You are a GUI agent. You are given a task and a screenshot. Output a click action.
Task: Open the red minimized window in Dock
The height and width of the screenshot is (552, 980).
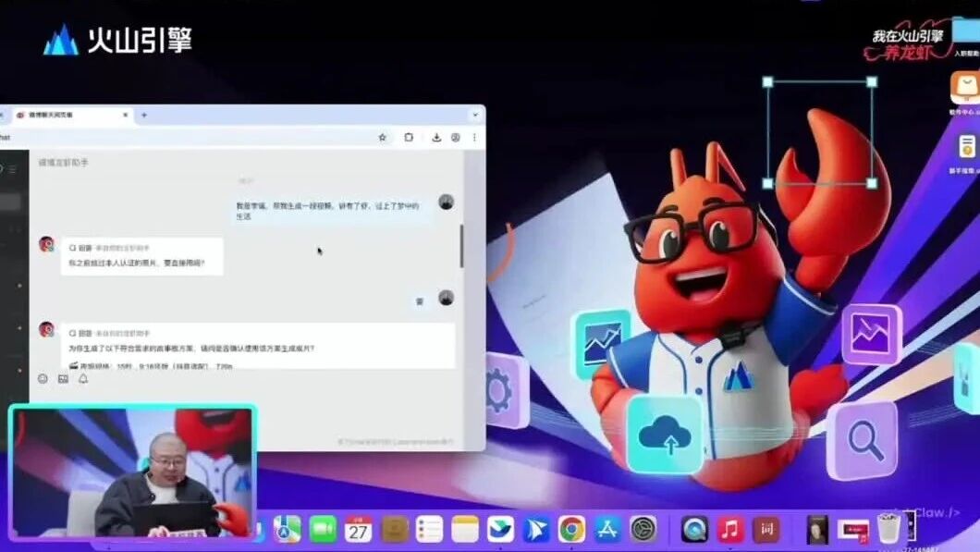click(x=853, y=531)
